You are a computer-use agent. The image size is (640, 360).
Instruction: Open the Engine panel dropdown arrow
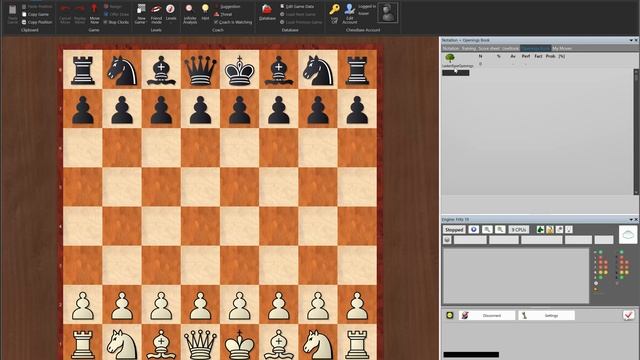tap(631, 219)
